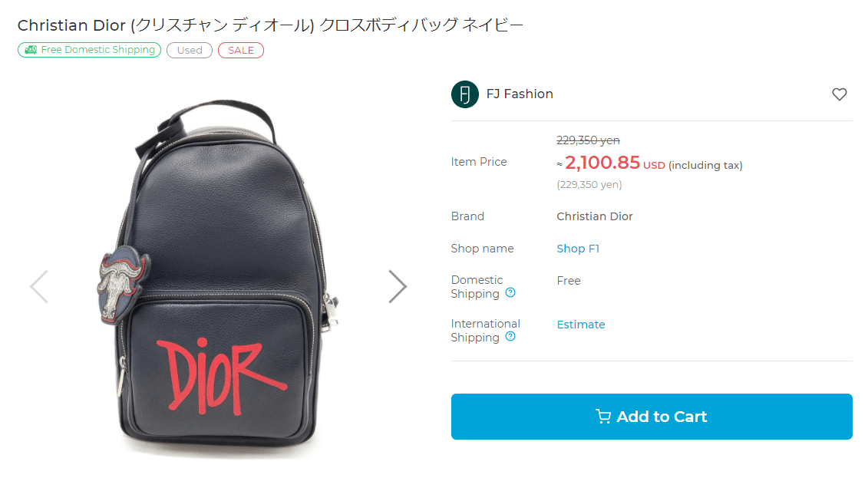868x478 pixels.
Task: Click the FJ Fashion store name
Action: pos(520,94)
